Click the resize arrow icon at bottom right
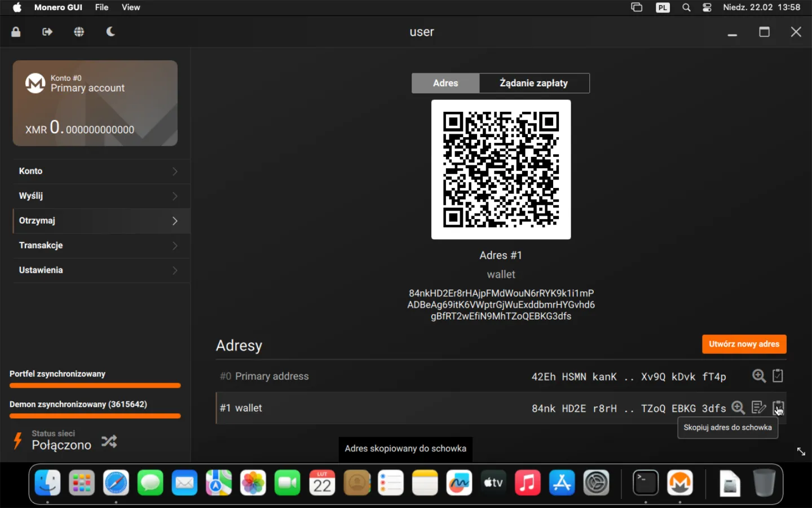The image size is (812, 508). tap(801, 452)
